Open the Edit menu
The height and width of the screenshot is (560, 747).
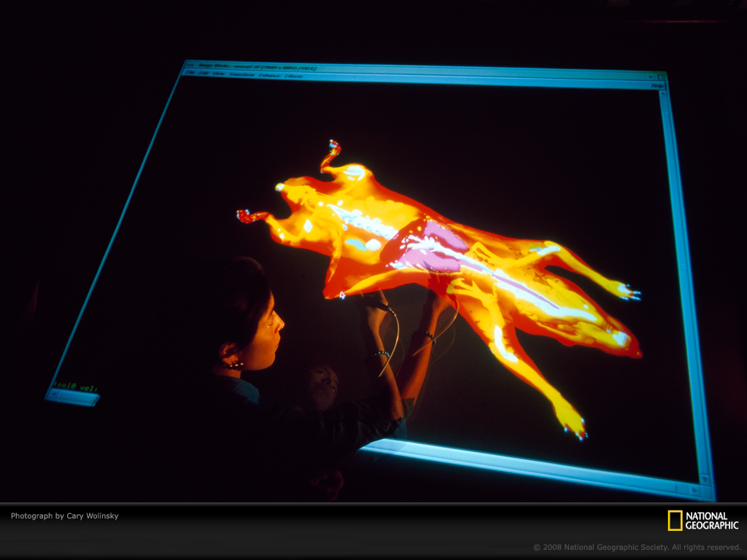point(204,73)
